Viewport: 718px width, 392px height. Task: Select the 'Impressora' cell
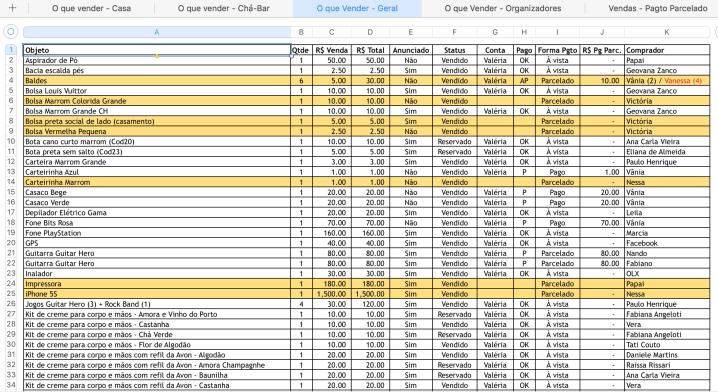pyautogui.click(x=157, y=283)
